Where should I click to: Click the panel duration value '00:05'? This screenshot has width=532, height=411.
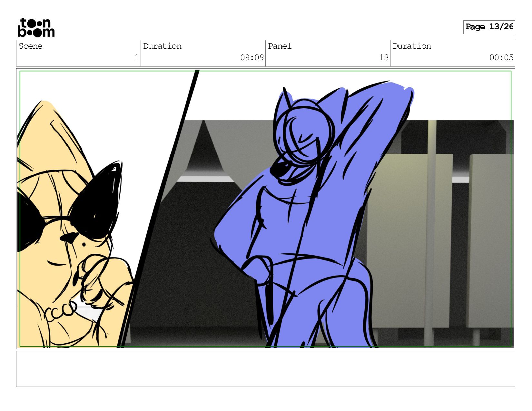pyautogui.click(x=501, y=58)
